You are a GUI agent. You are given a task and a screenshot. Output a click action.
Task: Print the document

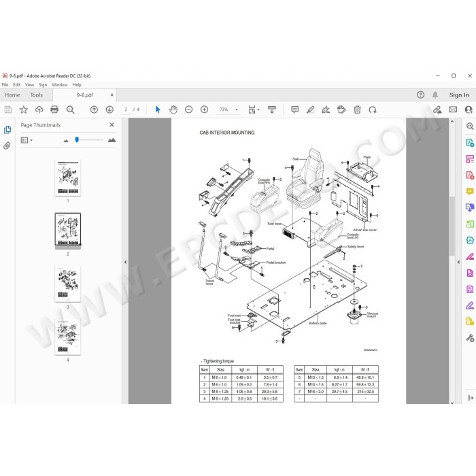click(x=54, y=109)
